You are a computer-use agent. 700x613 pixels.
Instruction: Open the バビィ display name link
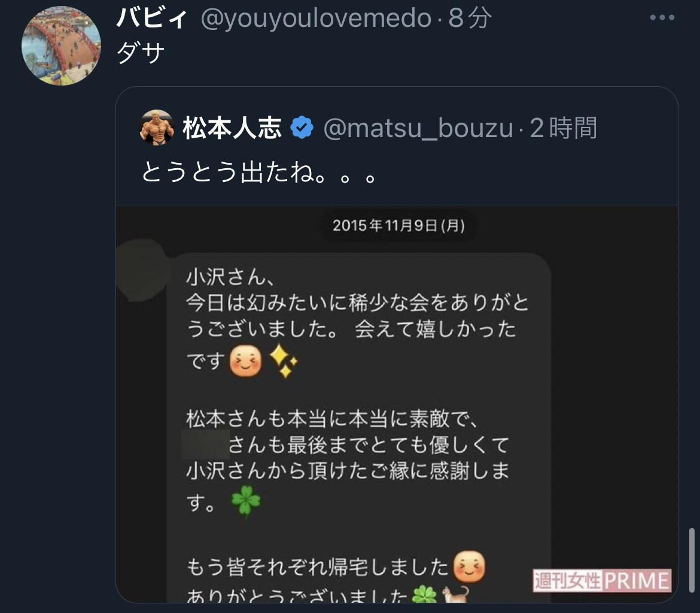pyautogui.click(x=151, y=19)
